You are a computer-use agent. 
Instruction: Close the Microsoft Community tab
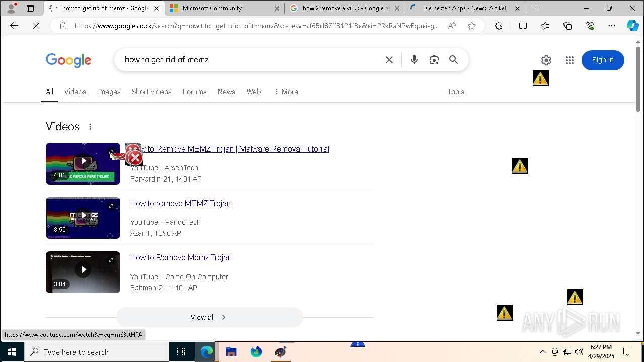tap(277, 8)
